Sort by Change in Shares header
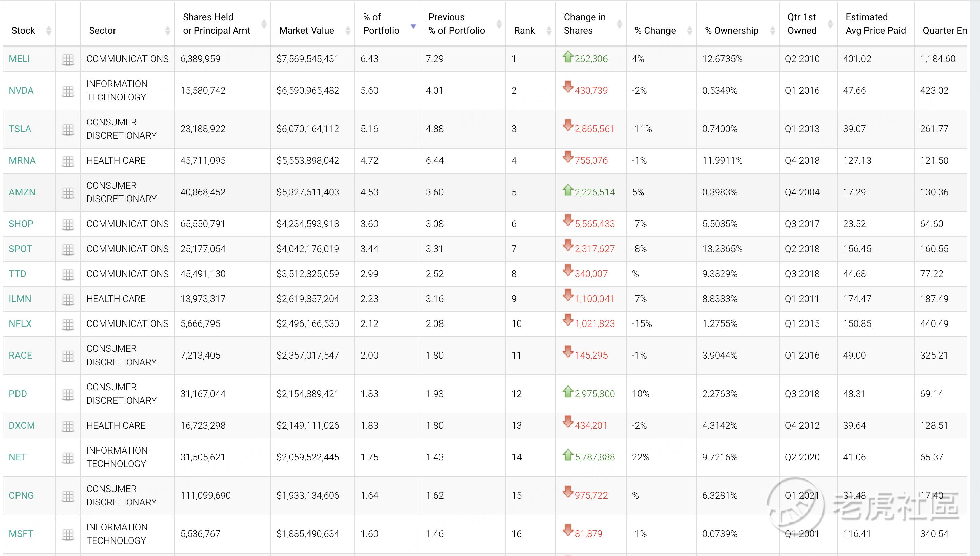Viewport: 980px width, 556px height. 585,24
